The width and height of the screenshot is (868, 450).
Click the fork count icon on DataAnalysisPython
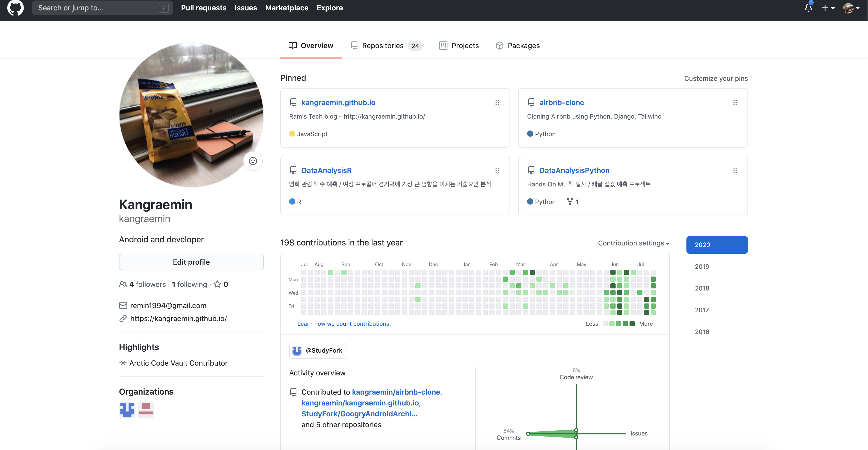(x=570, y=201)
